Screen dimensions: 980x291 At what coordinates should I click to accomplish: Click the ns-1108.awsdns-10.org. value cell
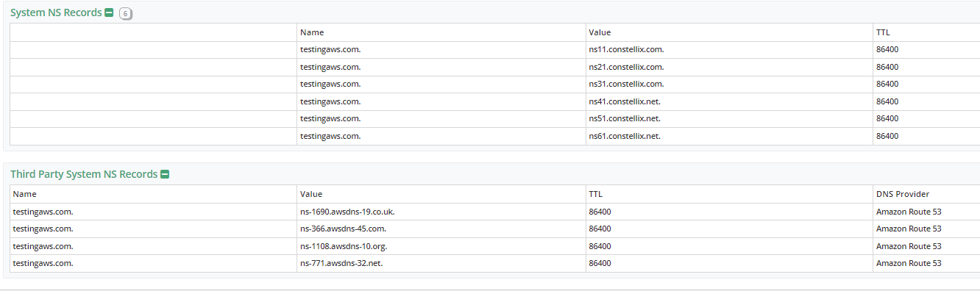click(x=441, y=246)
